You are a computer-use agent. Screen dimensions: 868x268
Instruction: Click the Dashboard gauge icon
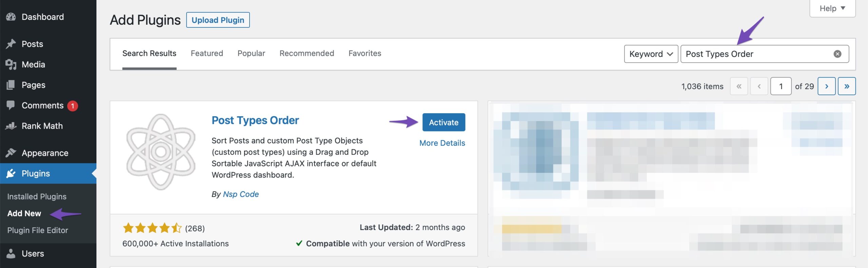(11, 17)
